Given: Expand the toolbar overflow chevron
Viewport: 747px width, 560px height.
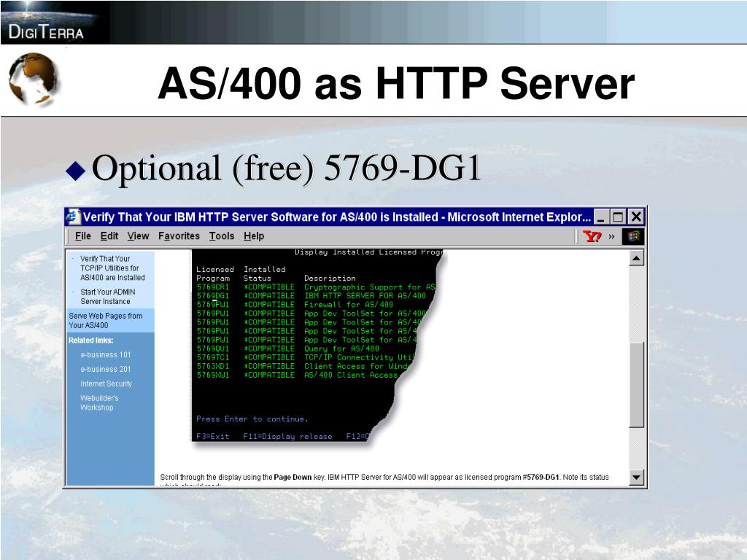Looking at the screenshot, I should (611, 237).
